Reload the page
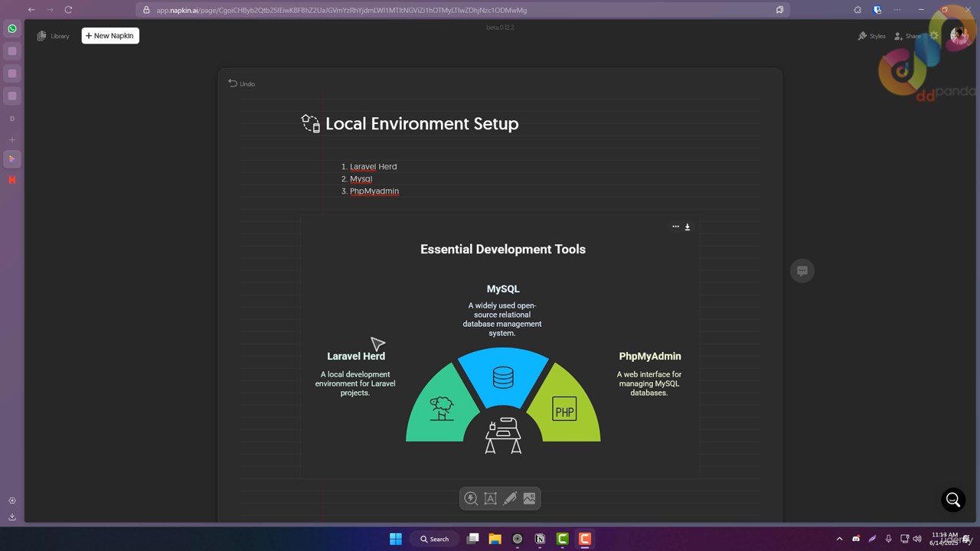 (68, 10)
